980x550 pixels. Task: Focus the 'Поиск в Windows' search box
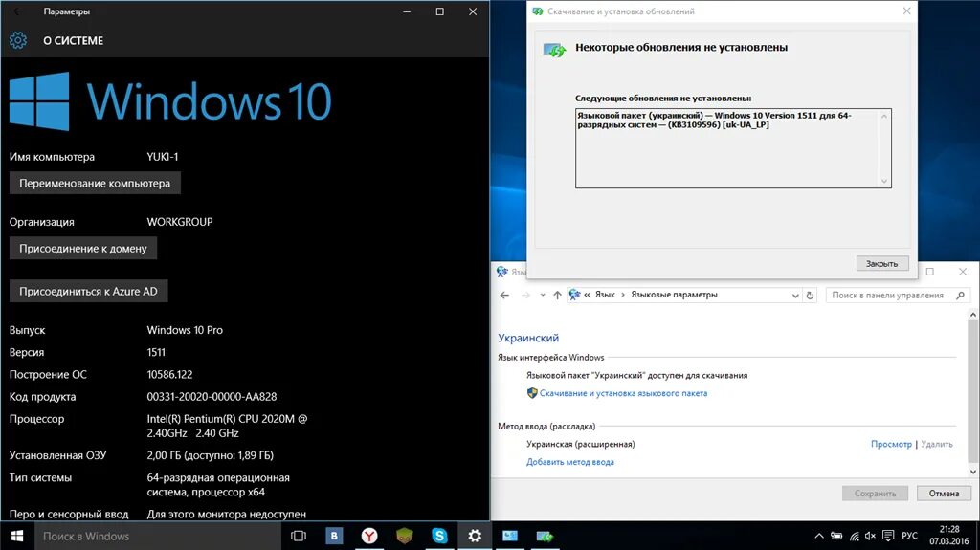pyautogui.click(x=158, y=536)
